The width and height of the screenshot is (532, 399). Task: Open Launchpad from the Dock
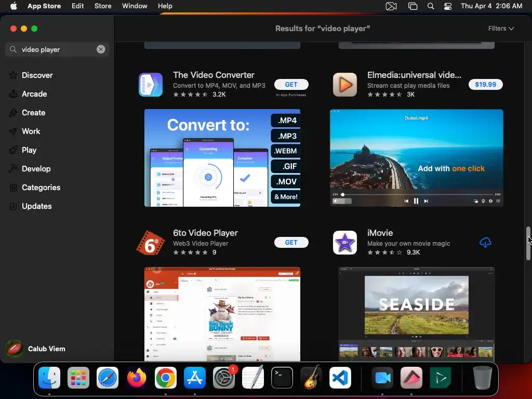[x=78, y=378]
